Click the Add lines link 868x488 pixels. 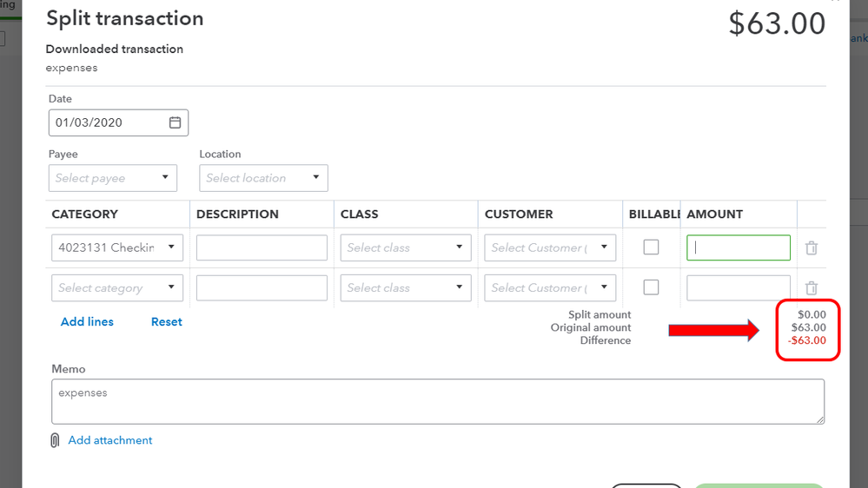pos(87,321)
